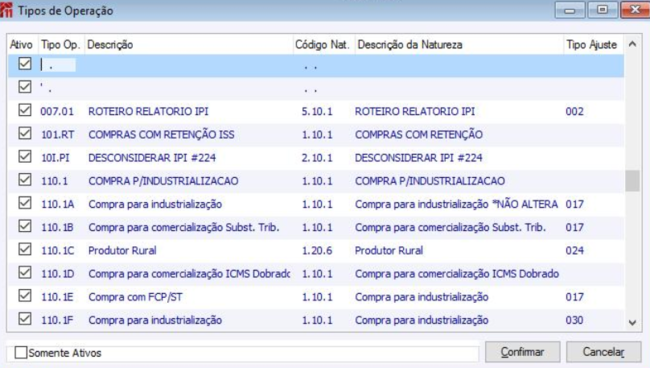This screenshot has width=650, height=368.
Task: Uncheck Ativo for 110.1 COMPRA P/INDUSTRIALIZACAO
Action: (x=25, y=180)
